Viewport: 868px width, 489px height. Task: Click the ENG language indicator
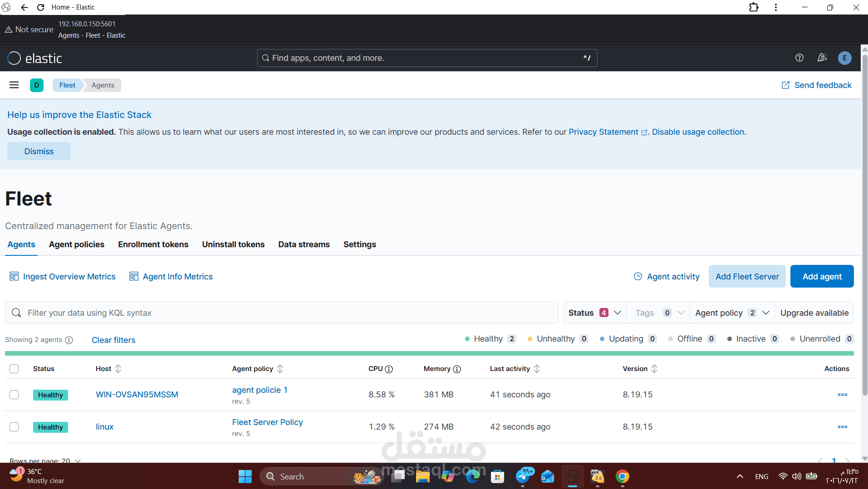pyautogui.click(x=762, y=476)
